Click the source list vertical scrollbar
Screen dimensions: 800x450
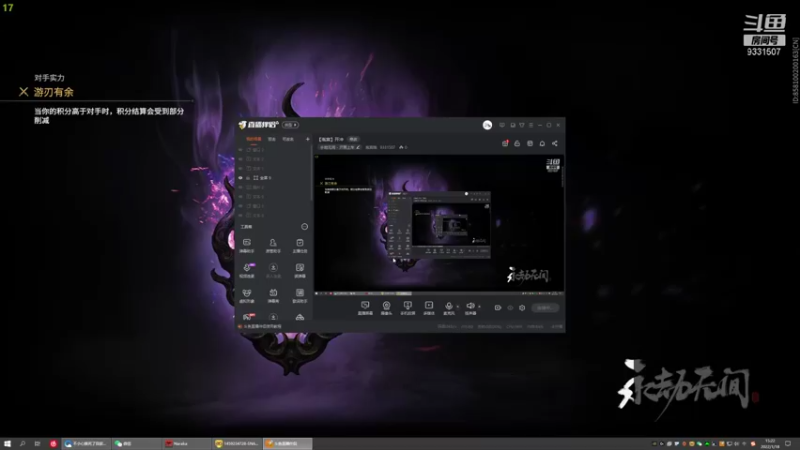(311, 173)
